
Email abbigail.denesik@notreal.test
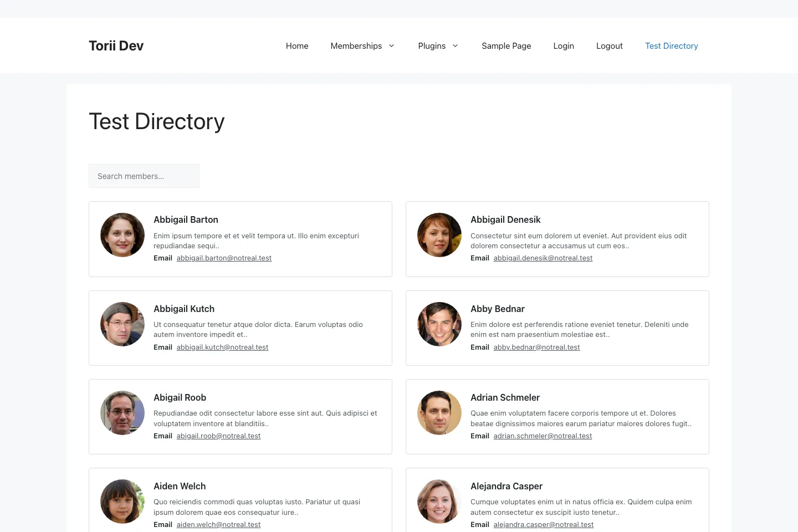coord(543,258)
